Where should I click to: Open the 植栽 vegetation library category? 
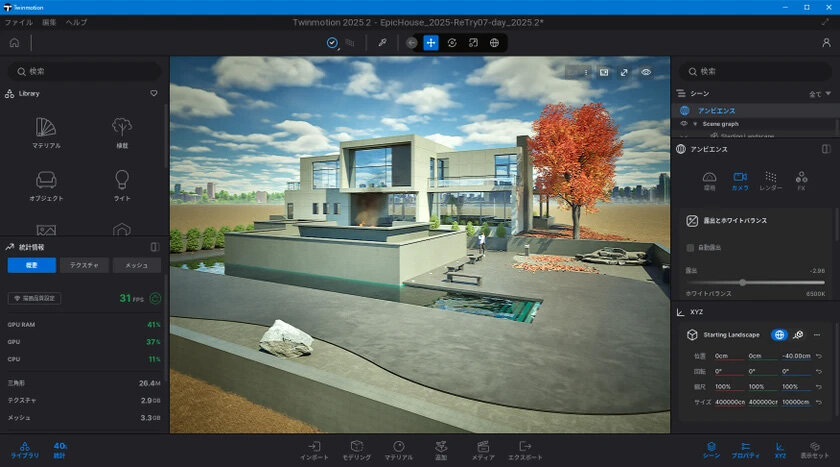click(x=122, y=132)
